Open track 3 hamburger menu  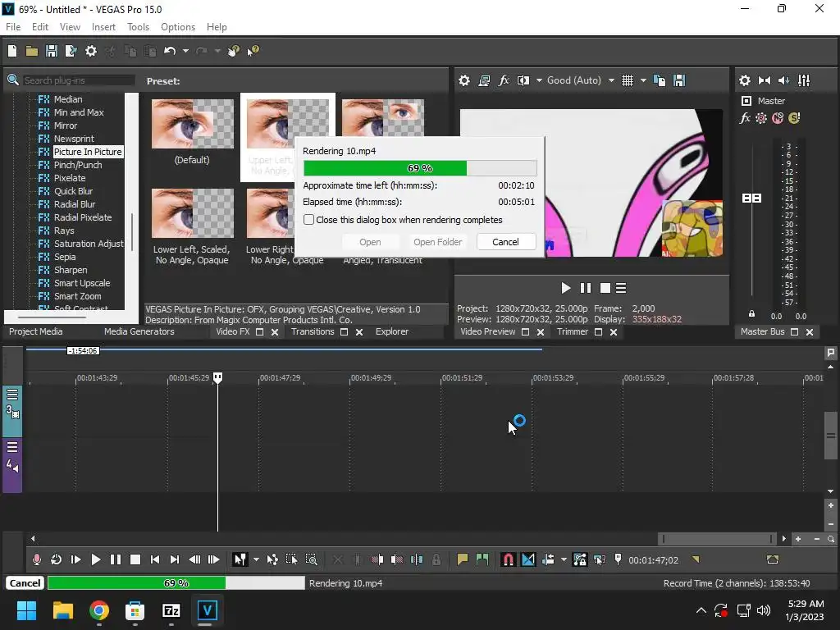pos(12,395)
